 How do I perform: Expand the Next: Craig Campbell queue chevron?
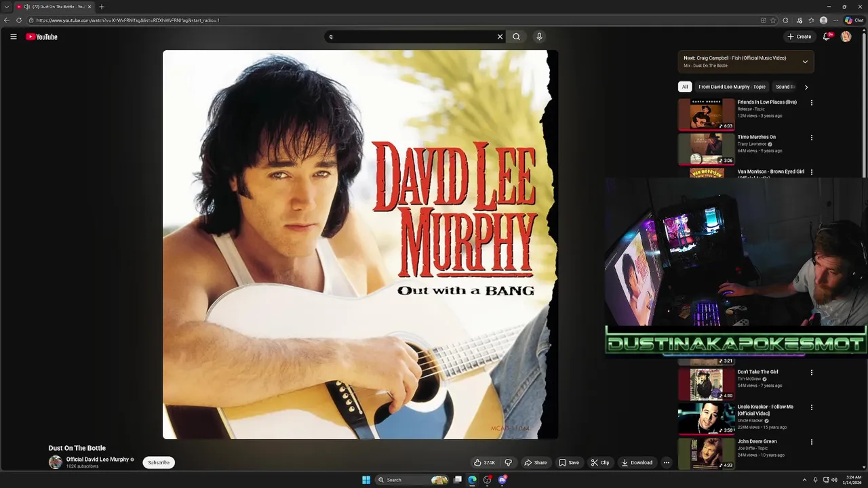(805, 62)
